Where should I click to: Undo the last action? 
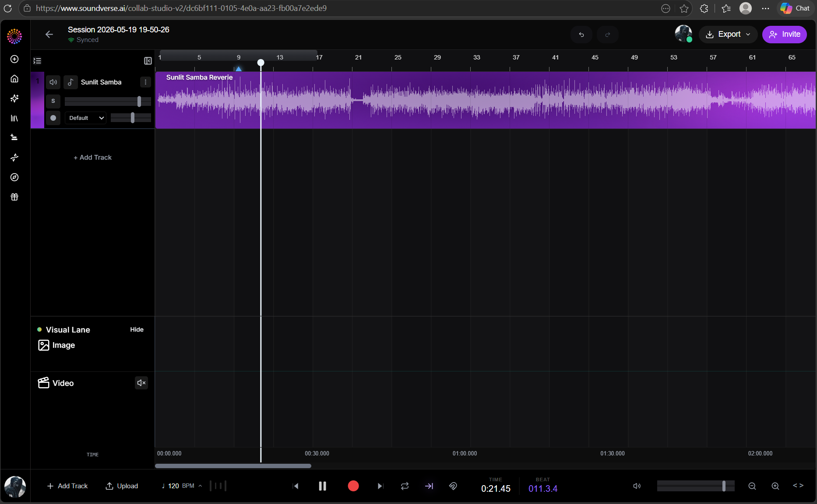click(x=581, y=35)
